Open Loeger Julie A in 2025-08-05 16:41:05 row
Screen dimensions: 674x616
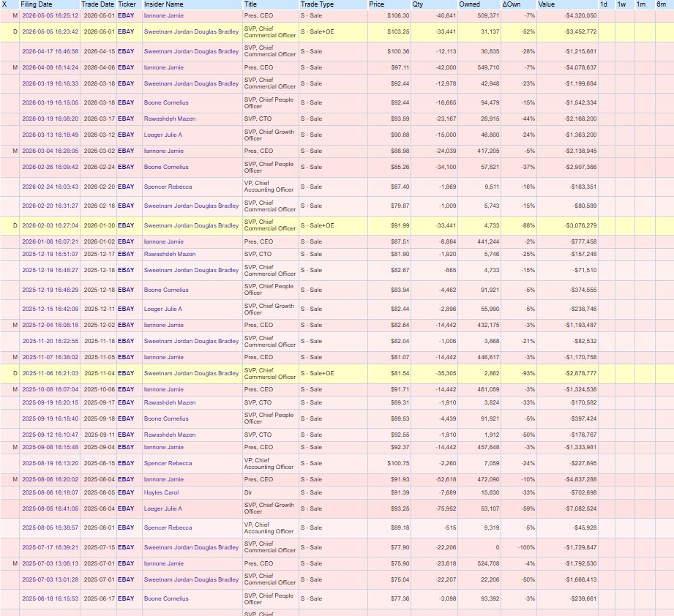(x=163, y=508)
